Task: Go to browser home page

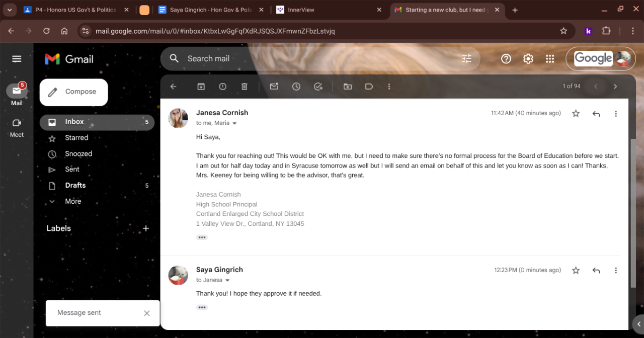Action: [x=64, y=31]
